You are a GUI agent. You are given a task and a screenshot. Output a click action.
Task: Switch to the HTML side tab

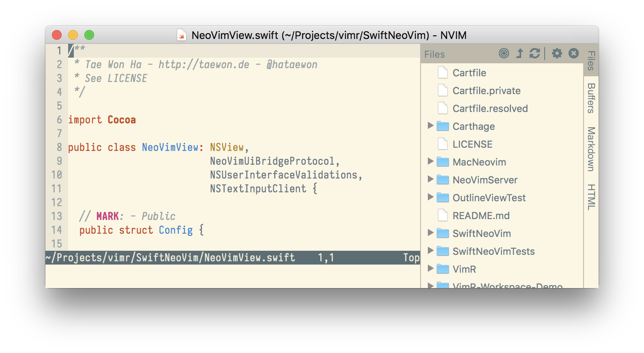[591, 197]
